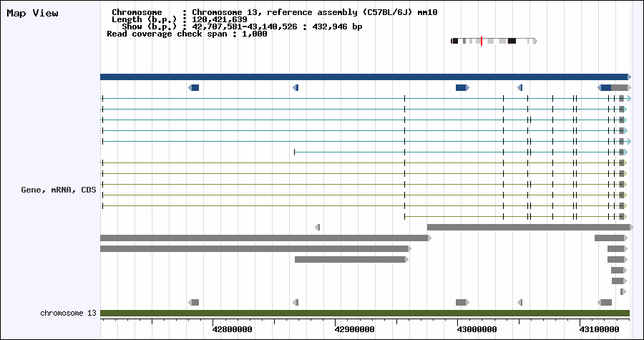Select the small blue gene arrow before 42900000
The image size is (644, 340).
pos(296,87)
